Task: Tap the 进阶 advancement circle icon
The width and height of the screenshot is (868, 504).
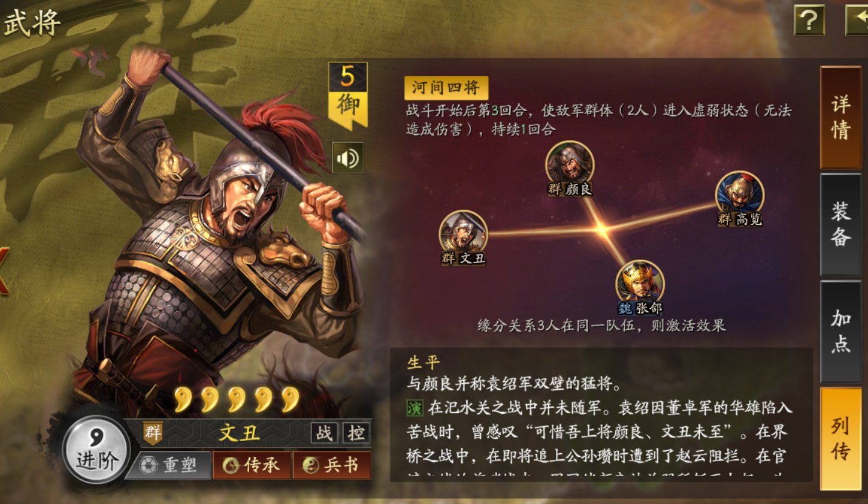Action: 97,450
